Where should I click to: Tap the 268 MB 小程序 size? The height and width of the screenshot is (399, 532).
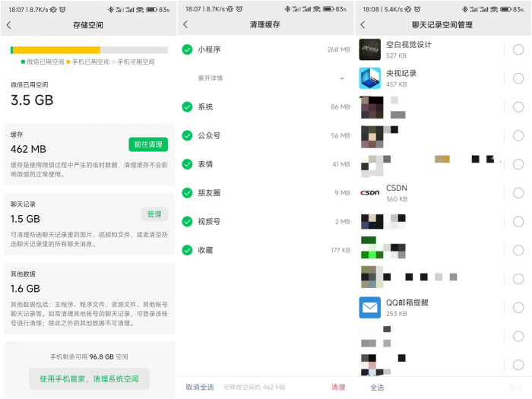(x=339, y=49)
